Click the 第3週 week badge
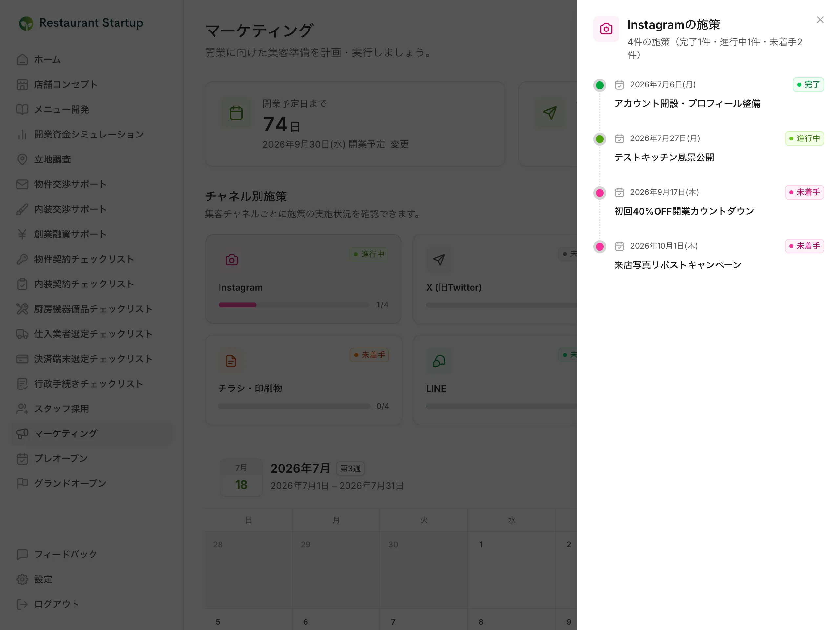Image resolution: width=840 pixels, height=630 pixels. pyautogui.click(x=350, y=469)
